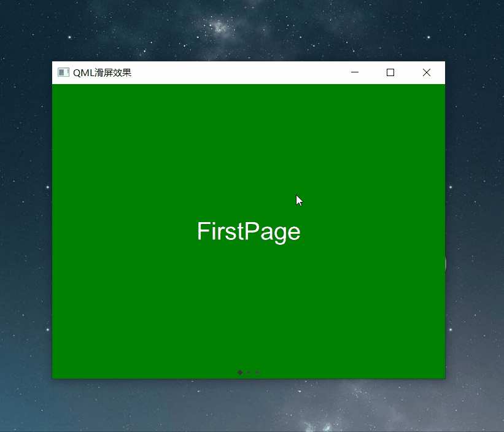The image size is (504, 432).
Task: Click the starry desktop wallpaper below window
Action: point(249,406)
